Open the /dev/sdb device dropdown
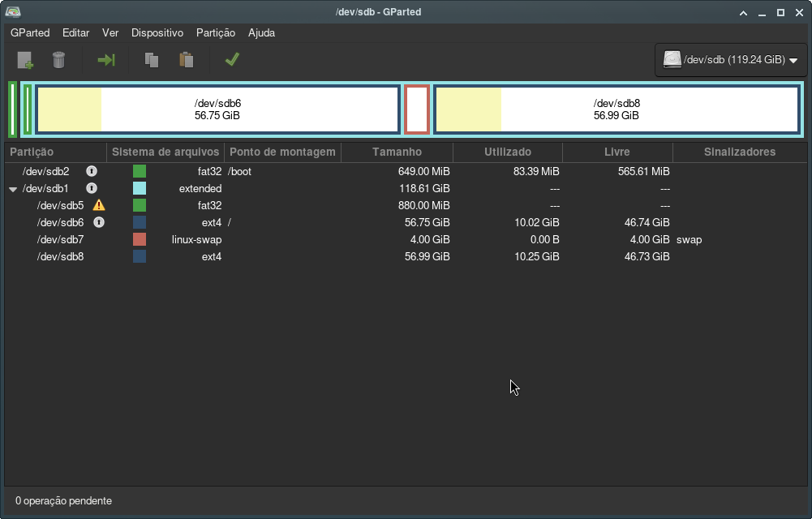Image resolution: width=812 pixels, height=519 pixels. pyautogui.click(x=731, y=59)
